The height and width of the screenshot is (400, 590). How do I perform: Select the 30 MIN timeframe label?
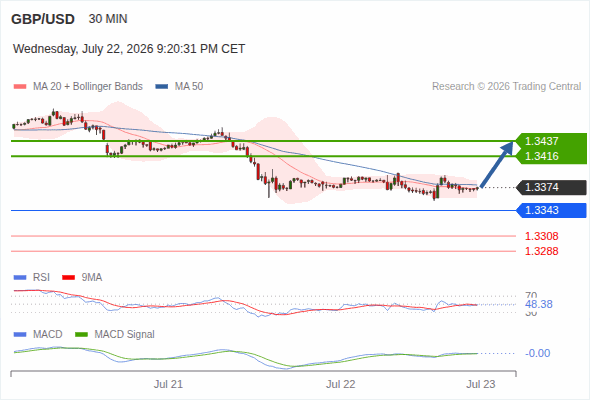(108, 19)
